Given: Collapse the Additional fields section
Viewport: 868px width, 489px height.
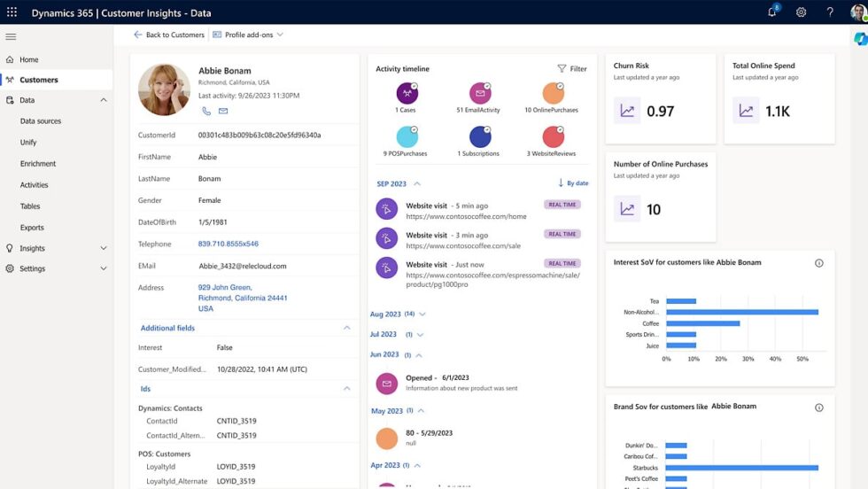Looking at the screenshot, I should [x=346, y=328].
